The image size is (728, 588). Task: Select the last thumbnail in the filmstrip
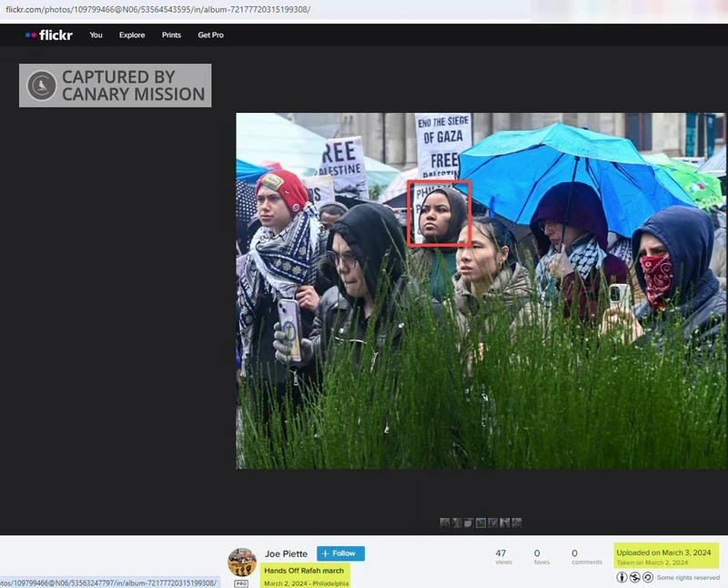(516, 522)
